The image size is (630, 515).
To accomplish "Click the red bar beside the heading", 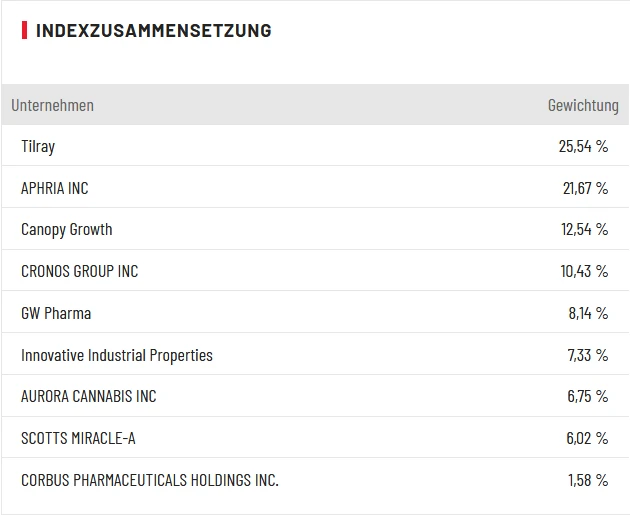I will tap(24, 30).
